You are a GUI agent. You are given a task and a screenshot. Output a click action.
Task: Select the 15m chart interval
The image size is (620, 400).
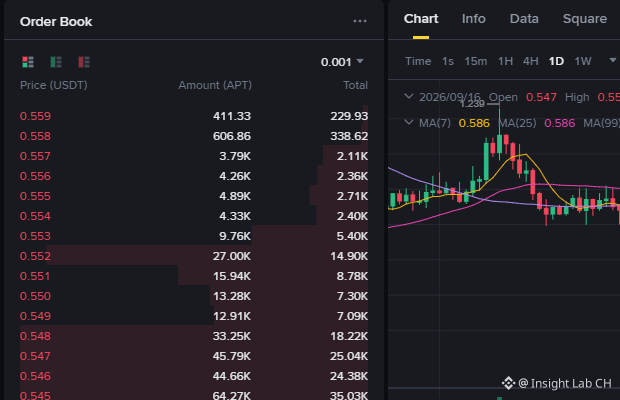tap(476, 61)
